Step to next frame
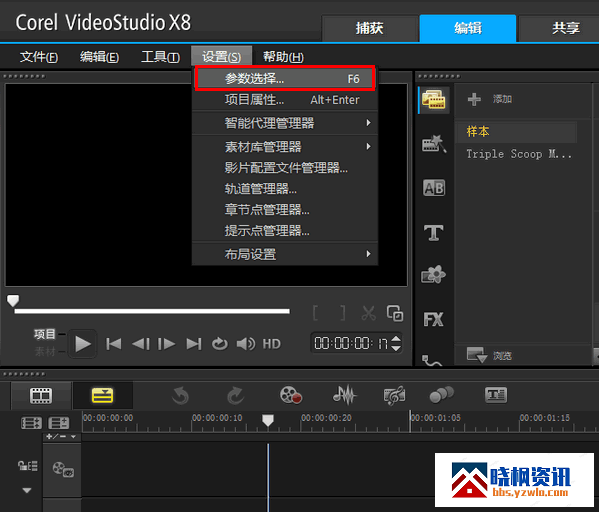This screenshot has height=512, width=599. click(x=167, y=344)
